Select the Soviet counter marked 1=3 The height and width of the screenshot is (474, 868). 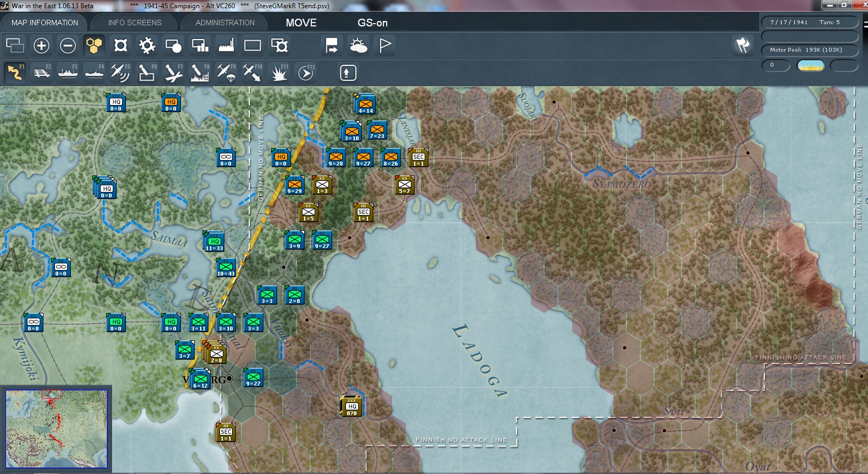click(x=322, y=185)
